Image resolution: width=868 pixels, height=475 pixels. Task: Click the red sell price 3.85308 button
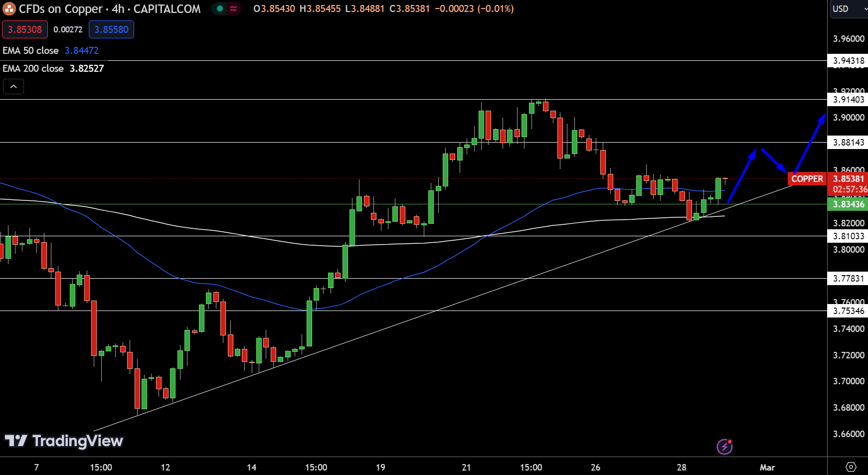point(25,29)
